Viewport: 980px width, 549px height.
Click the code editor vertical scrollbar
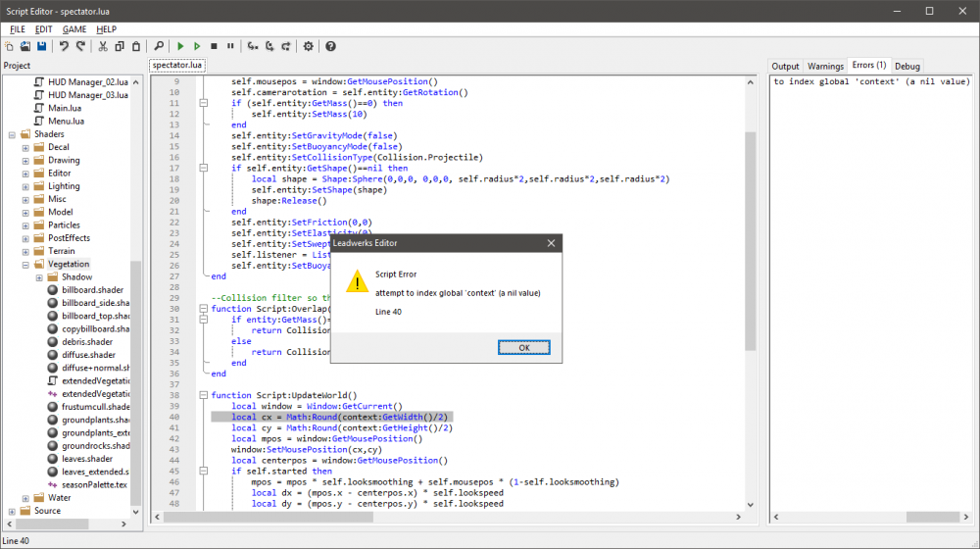(751, 245)
